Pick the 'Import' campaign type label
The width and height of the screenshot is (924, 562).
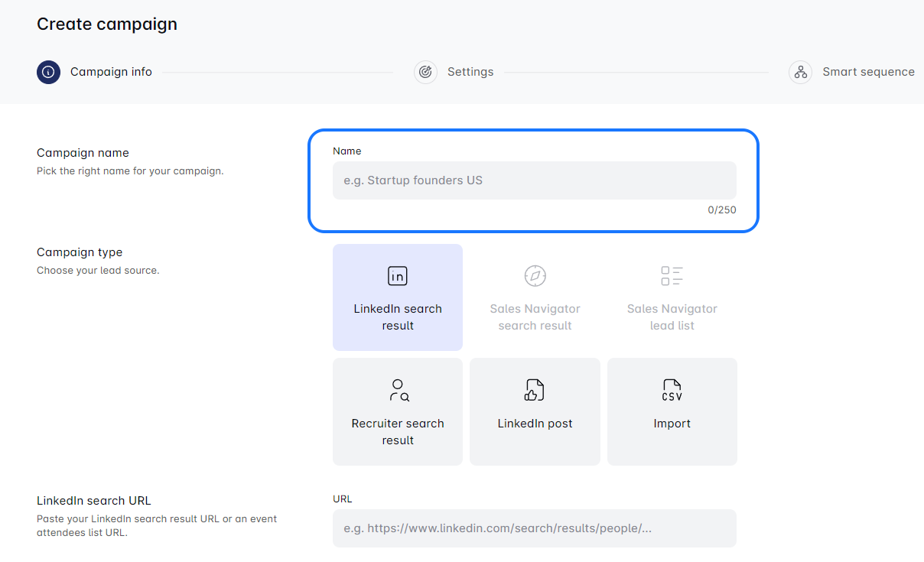[x=672, y=424]
